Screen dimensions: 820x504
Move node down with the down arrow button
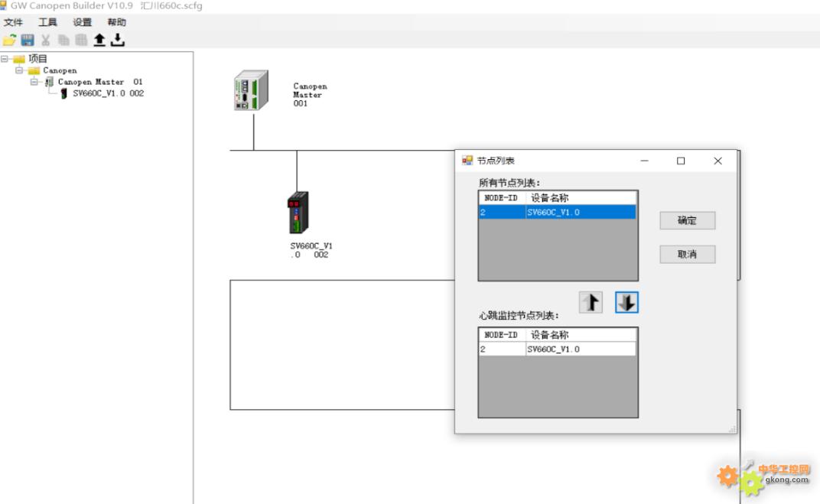(626, 302)
